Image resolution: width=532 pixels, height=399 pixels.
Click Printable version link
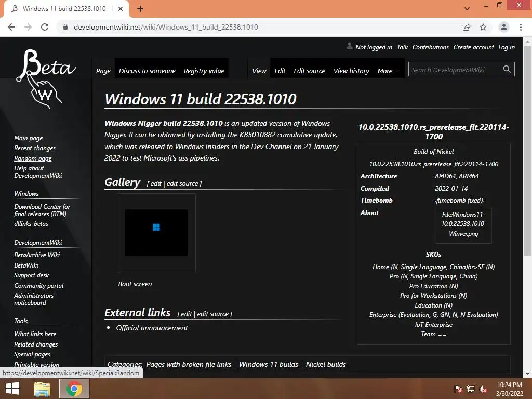pos(37,364)
